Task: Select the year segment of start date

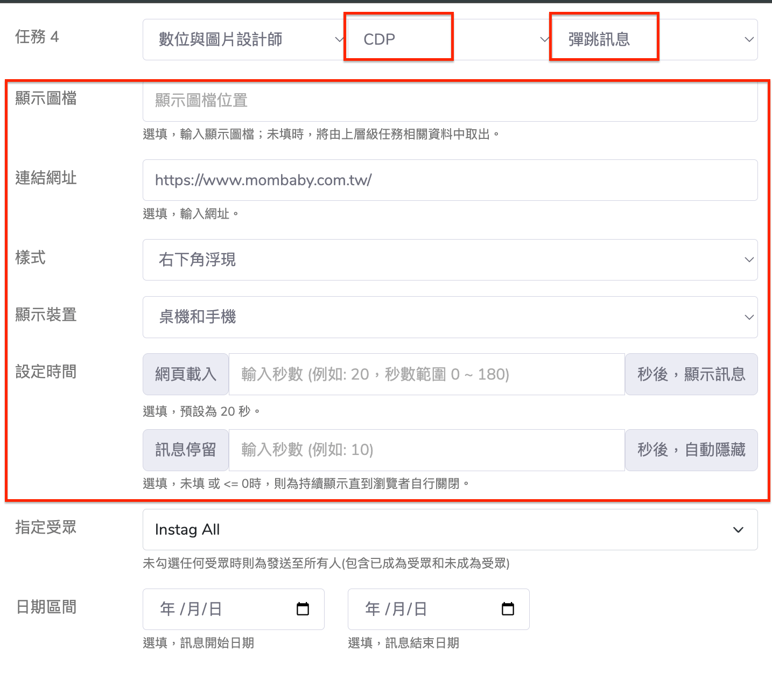Action: click(x=167, y=609)
